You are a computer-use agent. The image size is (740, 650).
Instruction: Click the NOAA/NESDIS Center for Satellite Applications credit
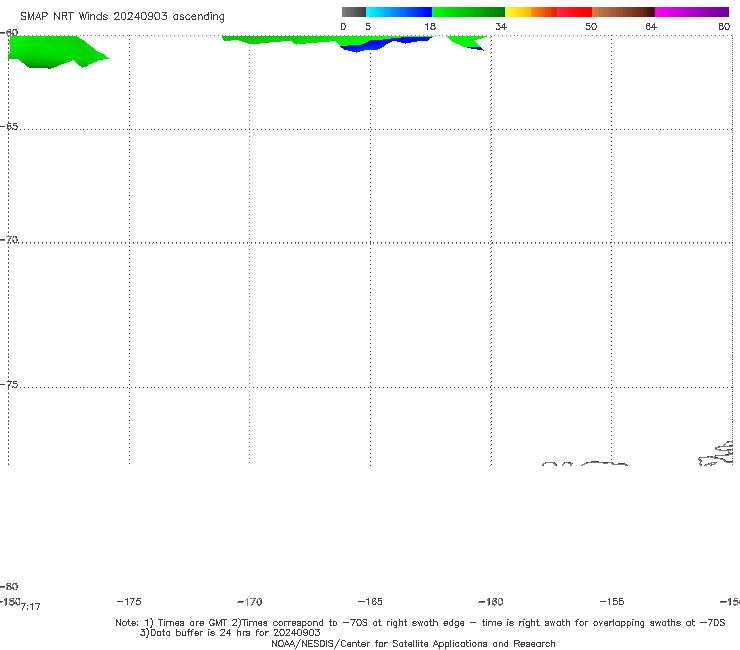(x=413, y=644)
